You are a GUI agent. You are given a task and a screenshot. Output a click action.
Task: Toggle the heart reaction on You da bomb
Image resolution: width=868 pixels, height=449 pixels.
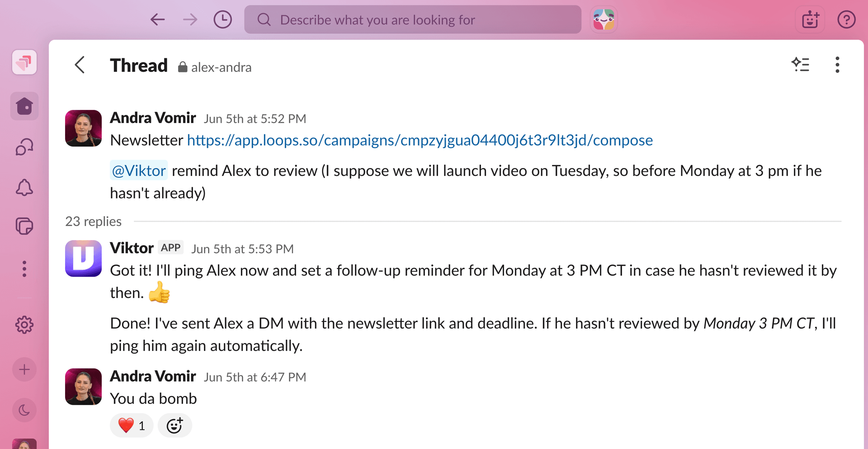coord(132,425)
